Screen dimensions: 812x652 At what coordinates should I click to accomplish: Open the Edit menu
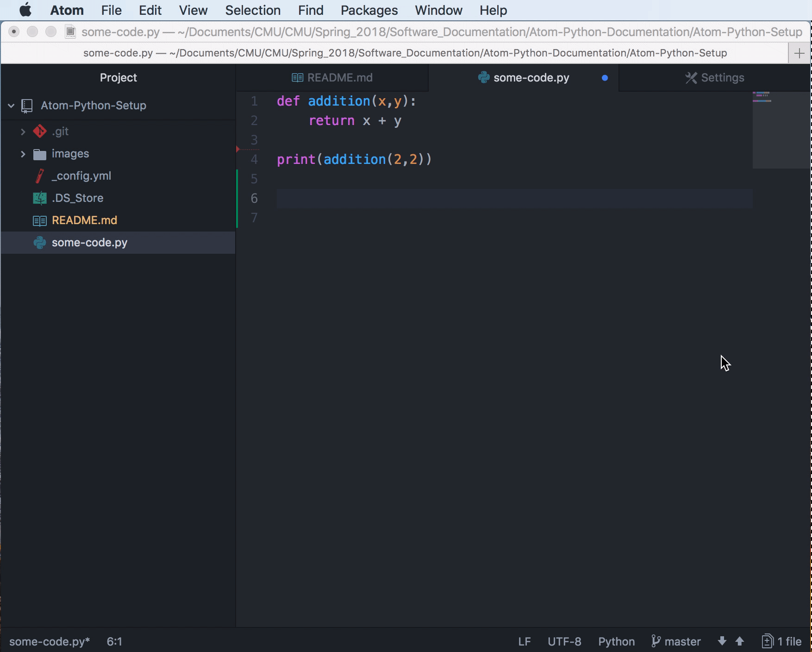[150, 10]
